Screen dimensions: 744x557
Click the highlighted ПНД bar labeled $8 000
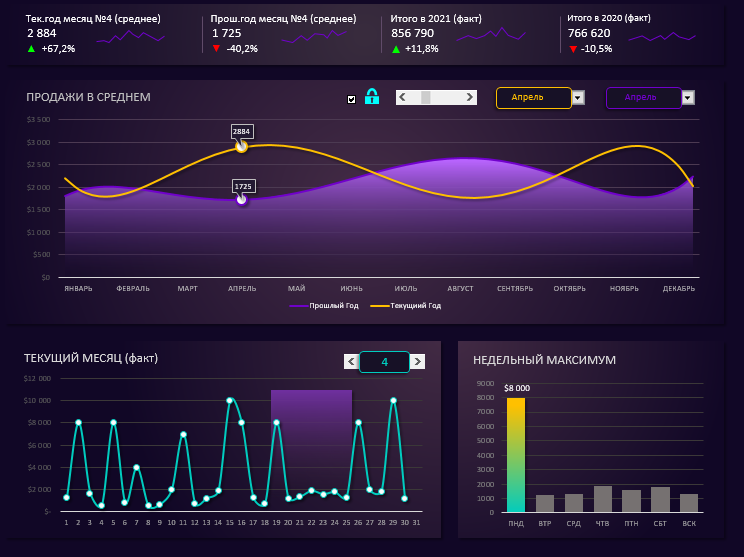point(515,455)
